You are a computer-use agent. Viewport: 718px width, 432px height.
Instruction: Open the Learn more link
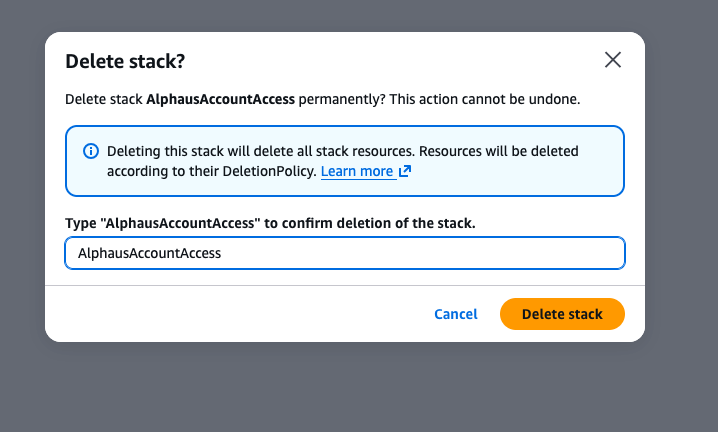coord(357,171)
